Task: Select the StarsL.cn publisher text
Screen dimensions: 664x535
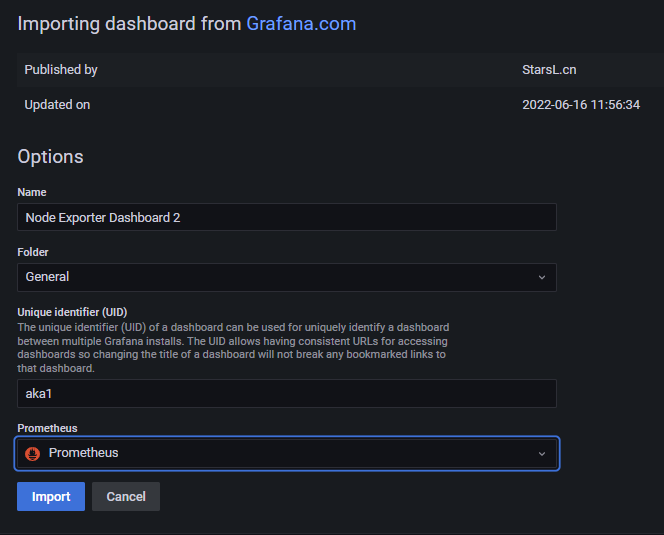Action: [549, 69]
